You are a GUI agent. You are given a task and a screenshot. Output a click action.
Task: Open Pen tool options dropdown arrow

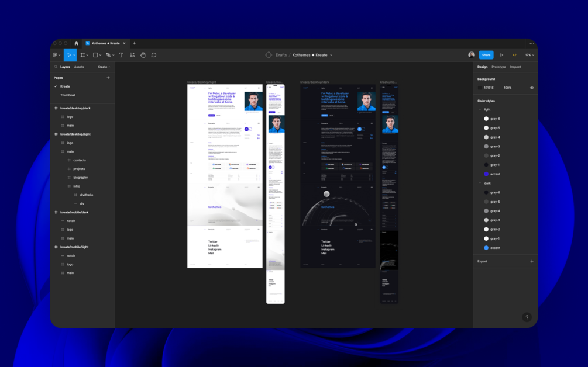114,56
